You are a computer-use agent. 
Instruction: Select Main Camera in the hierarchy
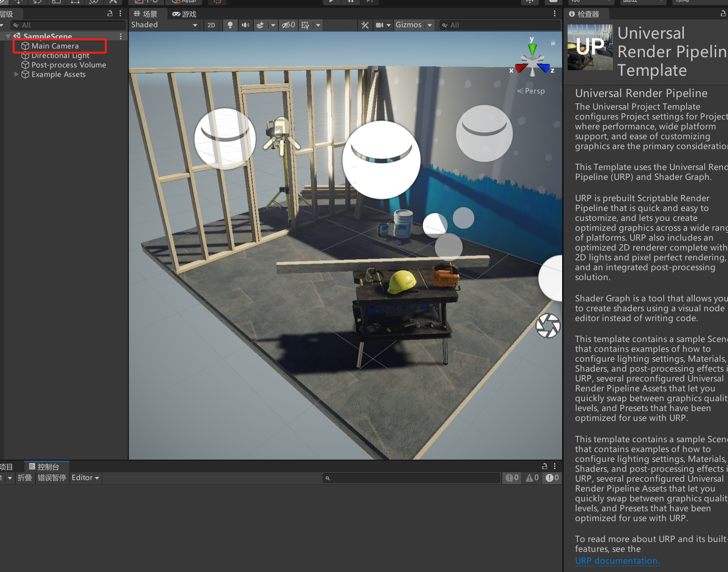pos(55,46)
